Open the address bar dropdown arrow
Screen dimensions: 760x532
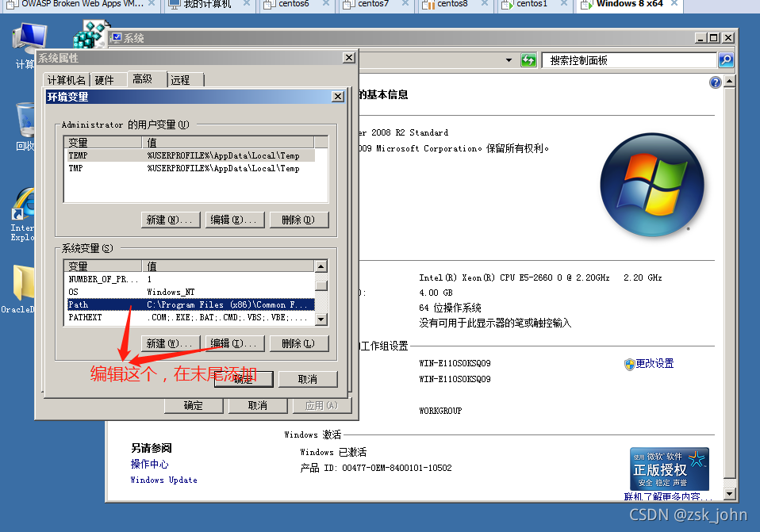pyautogui.click(x=509, y=60)
